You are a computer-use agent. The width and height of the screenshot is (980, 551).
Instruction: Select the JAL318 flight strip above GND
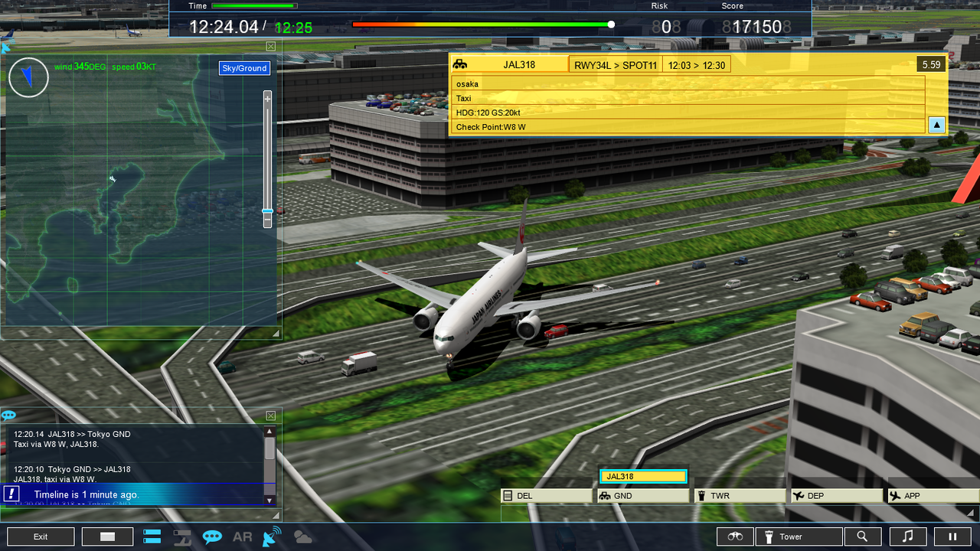click(643, 476)
